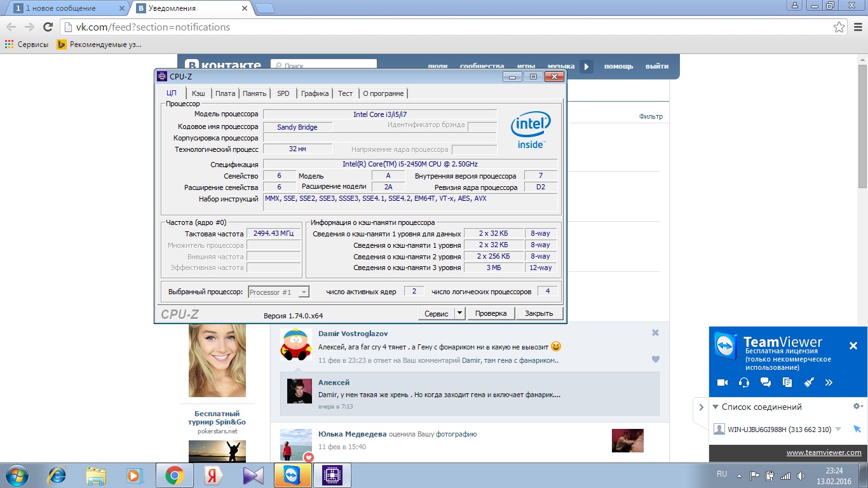Switch to the Кэш tab in CPU-Z
This screenshot has width=868, height=488.
(198, 93)
